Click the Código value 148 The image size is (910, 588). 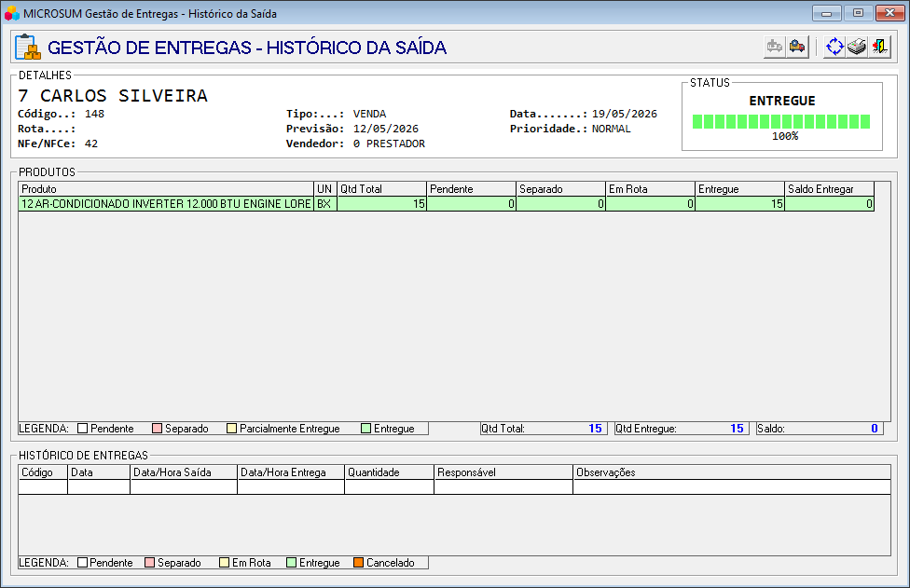[x=94, y=114]
